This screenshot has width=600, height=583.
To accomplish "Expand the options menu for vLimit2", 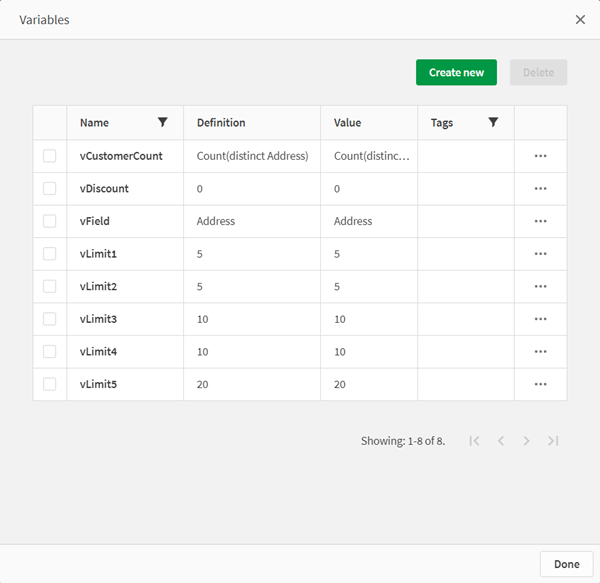I will tap(540, 286).
